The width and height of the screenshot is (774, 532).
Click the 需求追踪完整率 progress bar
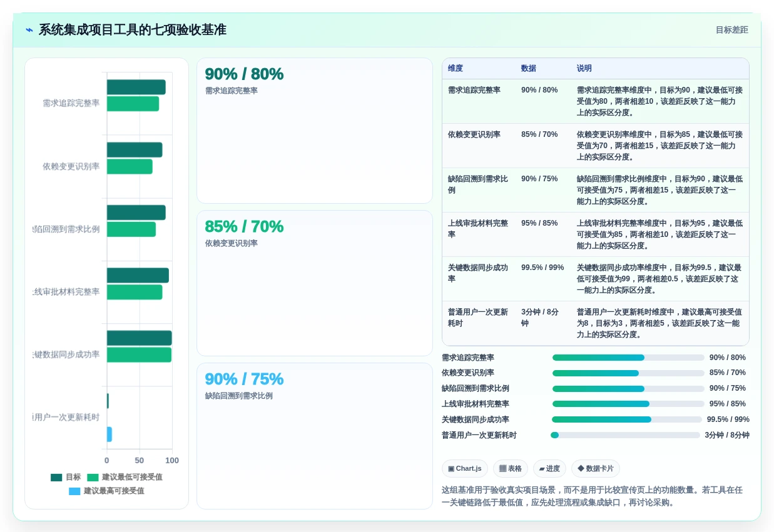(x=628, y=358)
